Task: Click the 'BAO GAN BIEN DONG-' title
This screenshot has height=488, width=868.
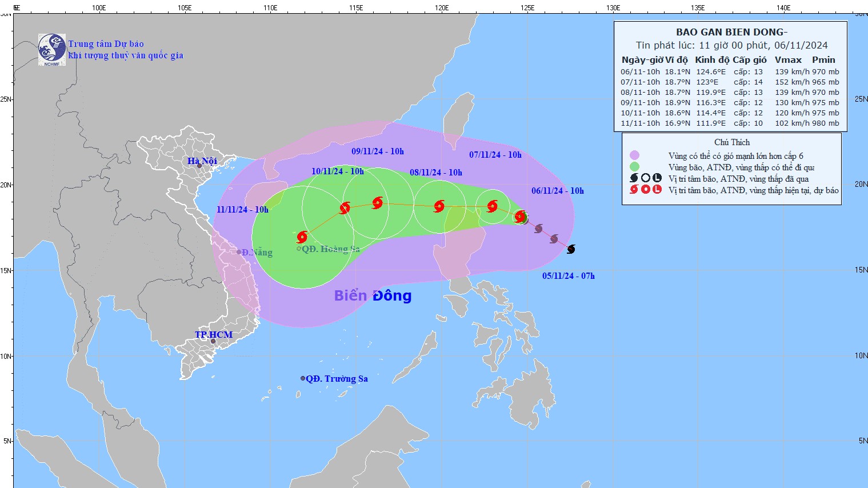Action: click(x=731, y=33)
